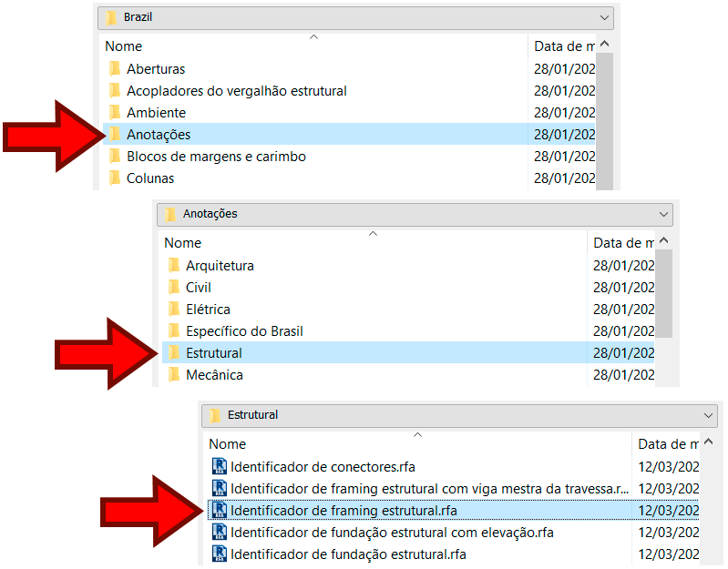The height and width of the screenshot is (569, 728).
Task: Select Identificador de framing estrutural.rfa file icon
Action: pyautogui.click(x=219, y=511)
